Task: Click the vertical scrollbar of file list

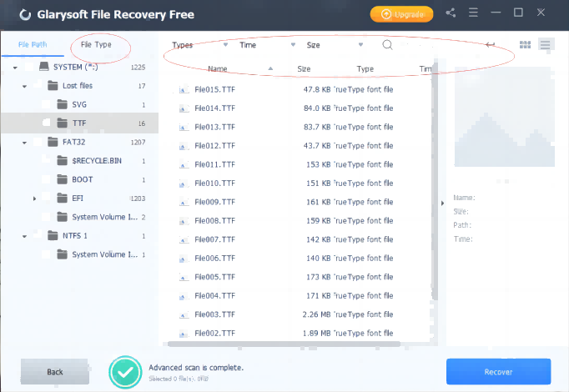Action: [436, 181]
